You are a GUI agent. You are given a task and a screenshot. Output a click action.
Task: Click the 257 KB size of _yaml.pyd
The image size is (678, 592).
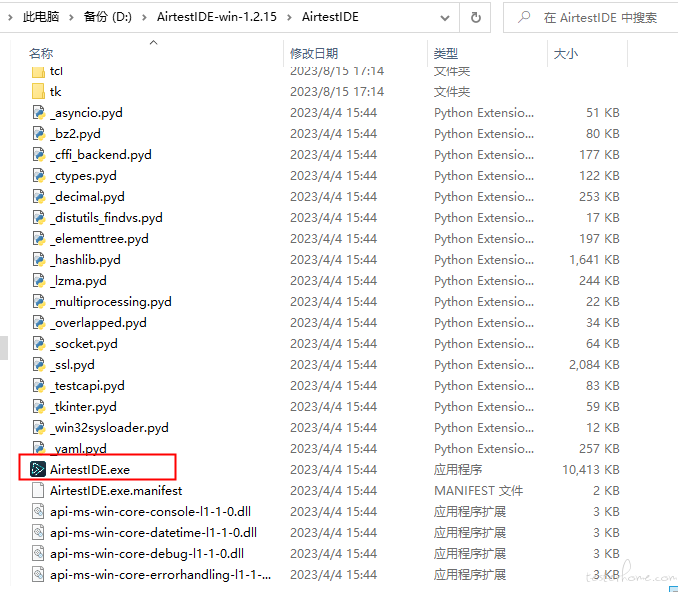click(x=599, y=449)
